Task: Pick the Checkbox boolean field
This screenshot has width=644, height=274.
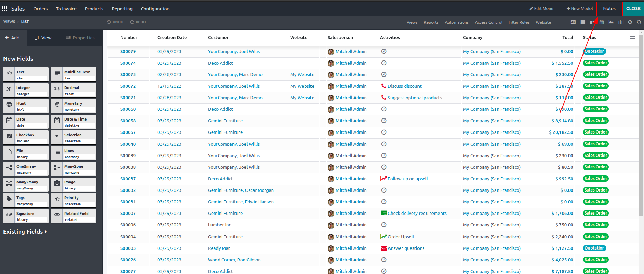Action: click(26, 137)
